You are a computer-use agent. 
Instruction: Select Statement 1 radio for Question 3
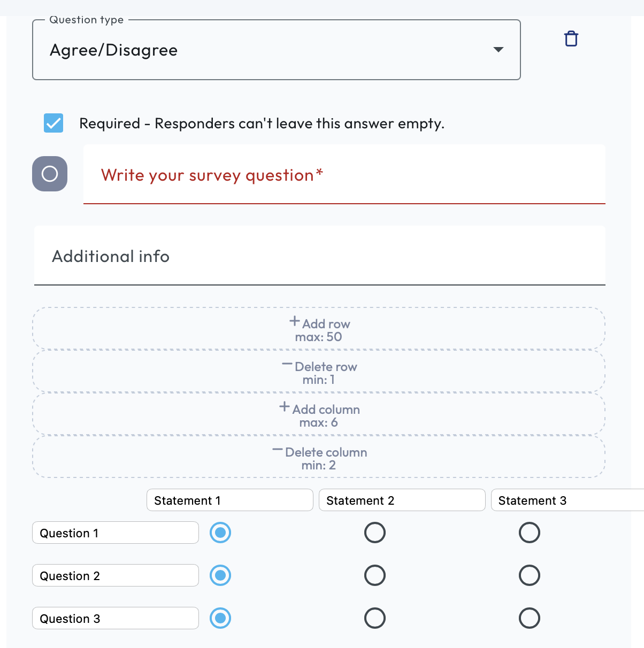click(x=220, y=618)
